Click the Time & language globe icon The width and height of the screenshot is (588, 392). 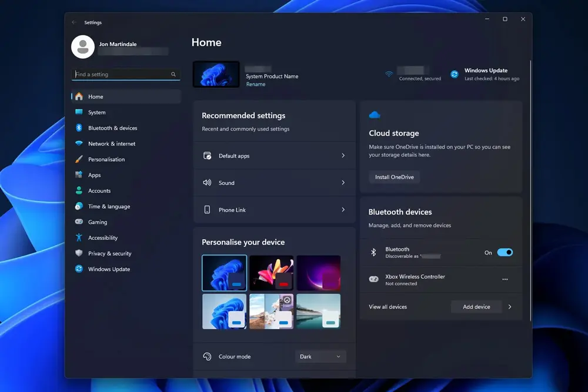point(79,206)
